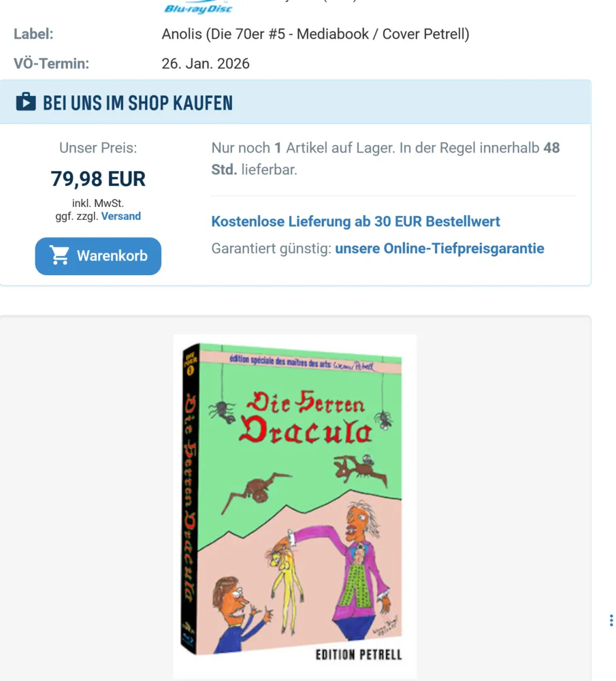The image size is (616, 681).
Task: Click the Unser Preis caption
Action: [98, 148]
